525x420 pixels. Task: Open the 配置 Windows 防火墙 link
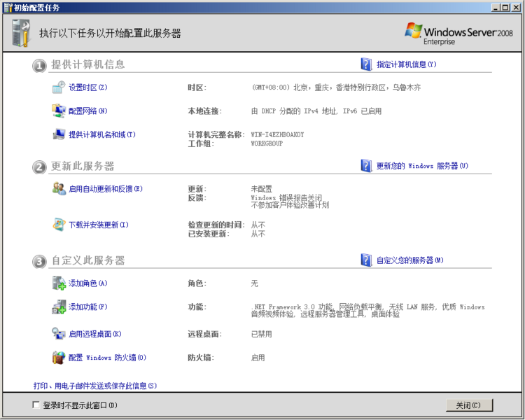[107, 358]
